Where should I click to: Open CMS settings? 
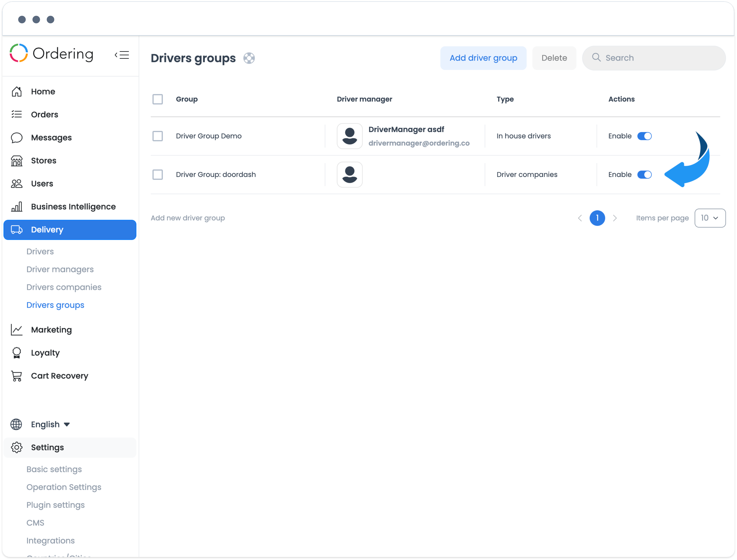tap(35, 523)
